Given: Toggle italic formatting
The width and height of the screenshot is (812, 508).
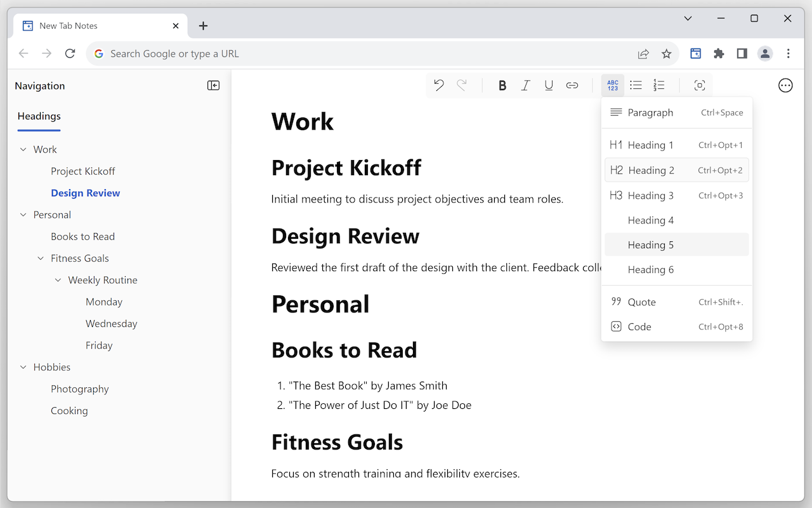Looking at the screenshot, I should [x=525, y=84].
